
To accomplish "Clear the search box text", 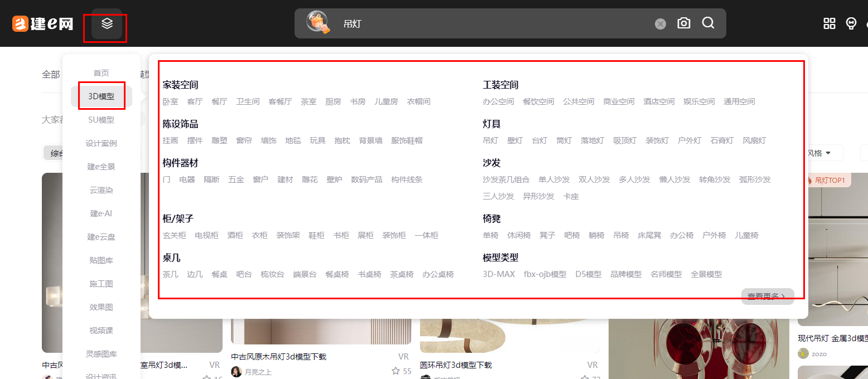I will pos(660,23).
